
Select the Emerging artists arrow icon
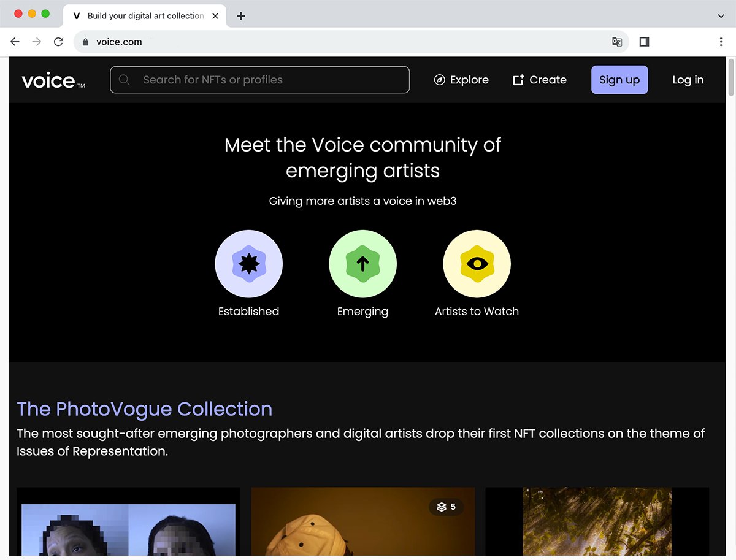click(362, 264)
